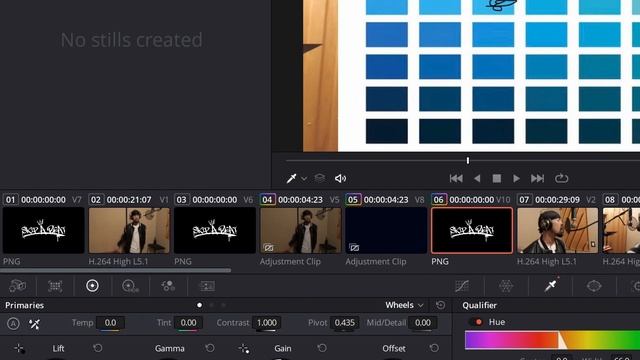Viewport: 640px width, 360px height.
Task: Select clip 05 Adjustment Clip thumbnail
Action: coord(386,231)
